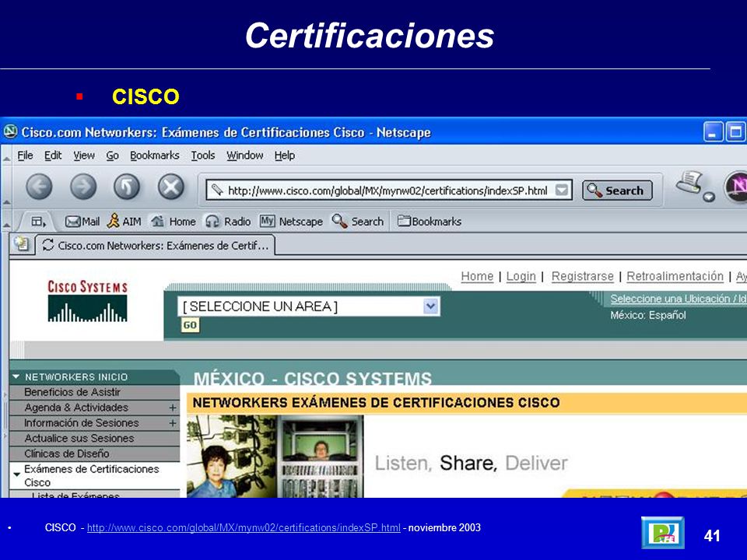Click the Cisco Systems logo

[88, 301]
